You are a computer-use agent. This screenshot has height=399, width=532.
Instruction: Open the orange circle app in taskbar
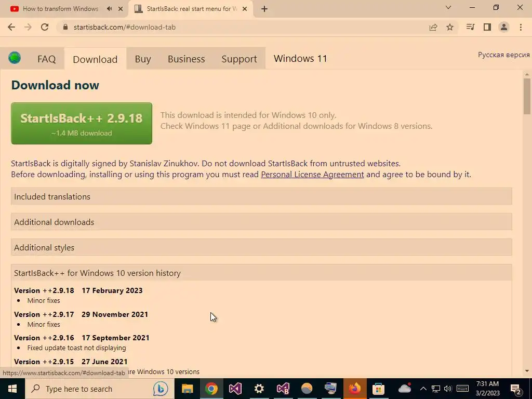307,389
